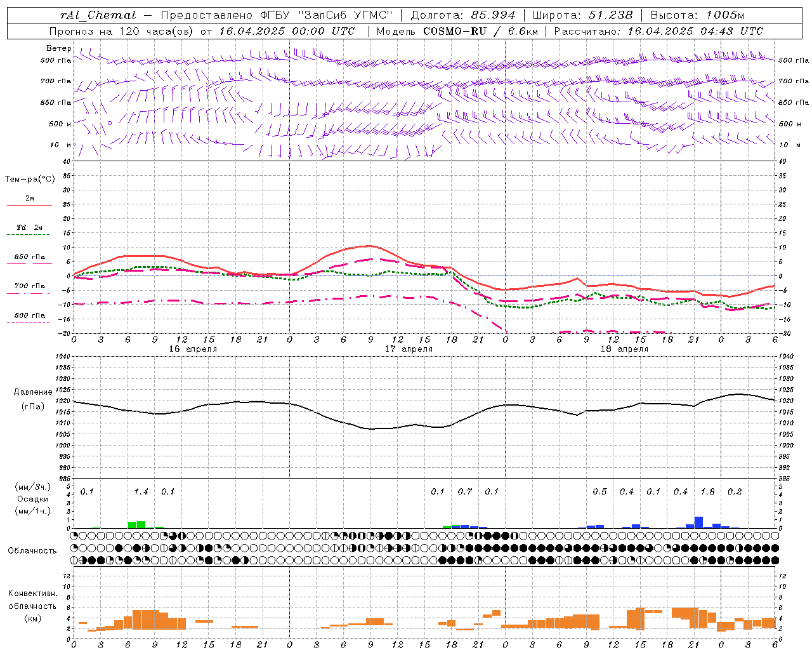Select the 850 гПа temperature legend entry
Viewport: 812px width, 650px height.
click(30, 257)
